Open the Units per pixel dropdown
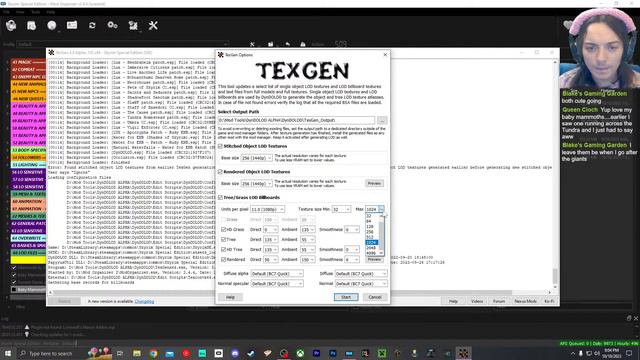Image resolution: width=640 pixels, height=360 pixels. pos(267,209)
